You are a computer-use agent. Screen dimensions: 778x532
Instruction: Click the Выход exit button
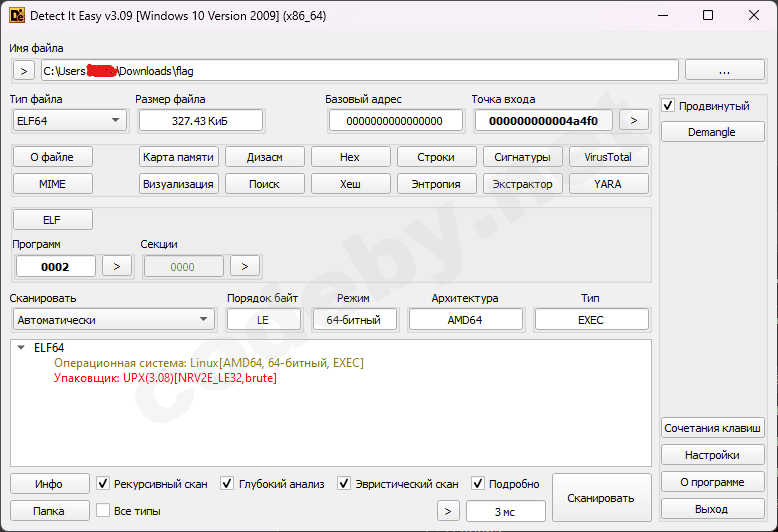pyautogui.click(x=712, y=509)
